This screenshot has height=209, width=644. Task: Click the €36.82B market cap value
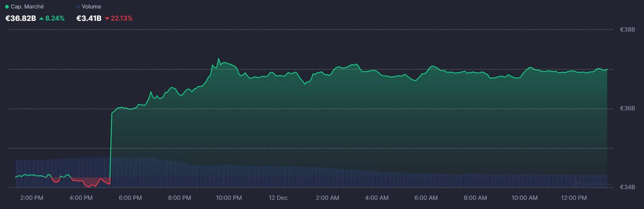(x=20, y=18)
